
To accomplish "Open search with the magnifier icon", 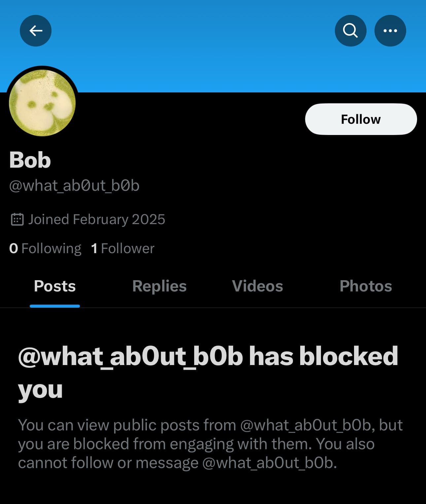I will pos(350,31).
